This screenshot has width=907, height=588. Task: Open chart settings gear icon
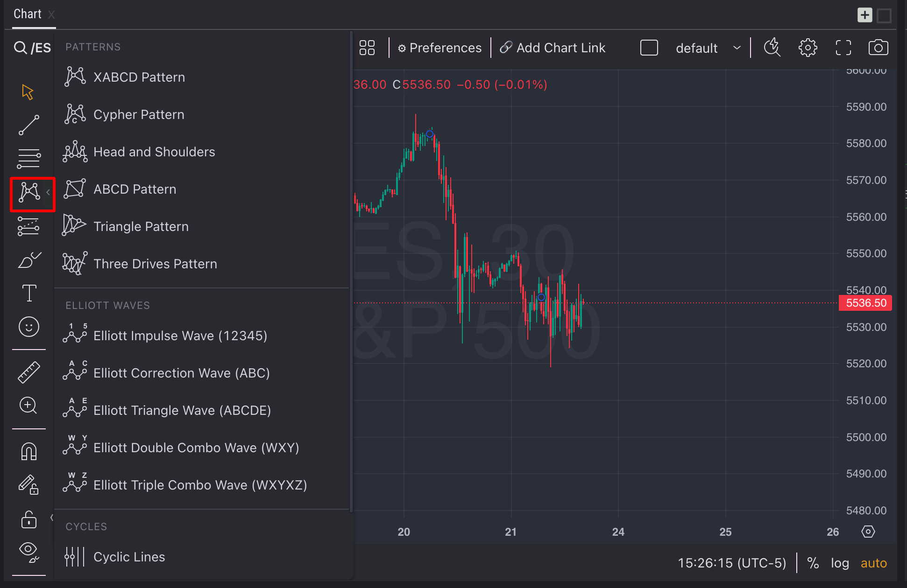(808, 48)
